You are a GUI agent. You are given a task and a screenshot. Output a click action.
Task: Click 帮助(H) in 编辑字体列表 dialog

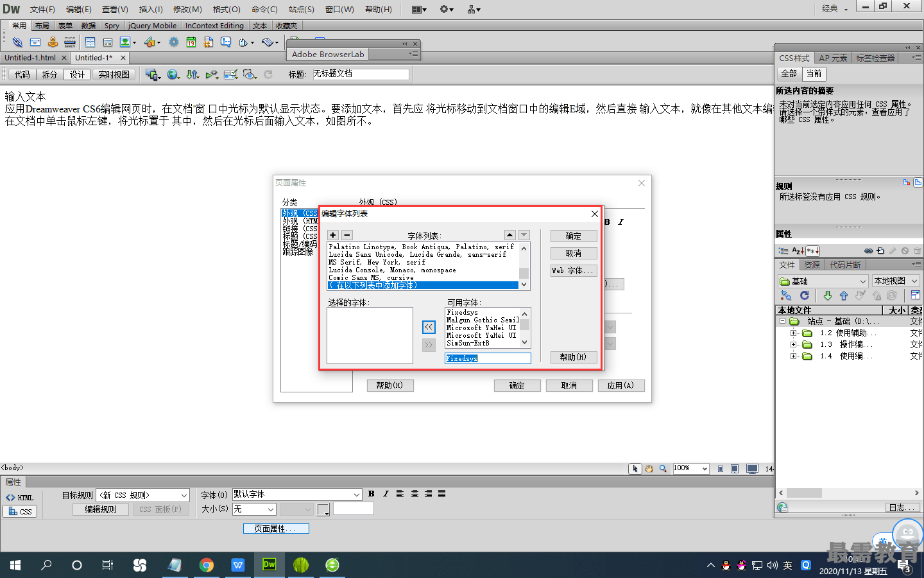574,357
